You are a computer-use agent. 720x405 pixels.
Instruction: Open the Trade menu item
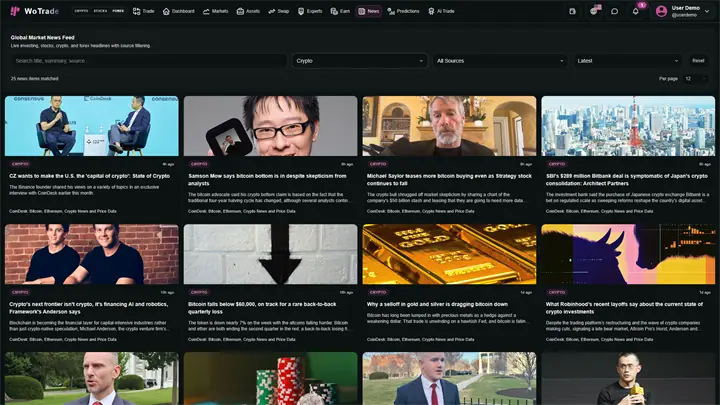(x=144, y=11)
